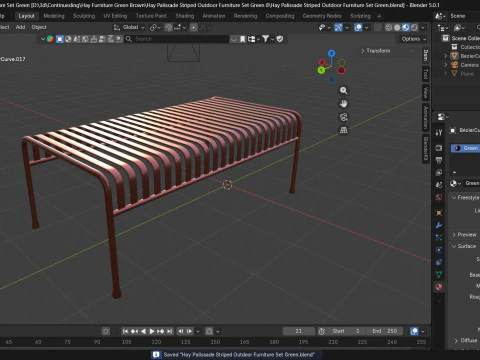The width and height of the screenshot is (480, 360).
Task: Click the Scene Collection icon in outliner
Action: point(446,38)
